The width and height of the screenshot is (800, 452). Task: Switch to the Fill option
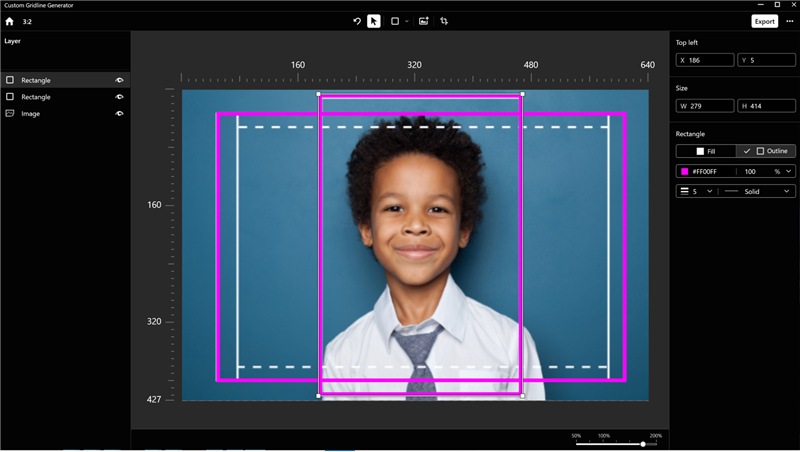pos(706,151)
